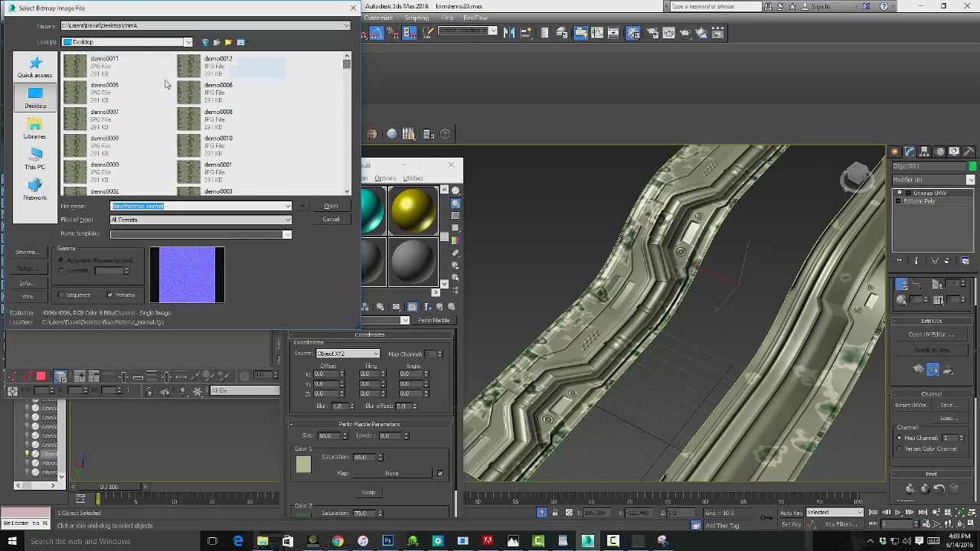Open Utilities hammer tab in command panel
Image resolution: width=980 pixels, height=551 pixels.
click(969, 152)
